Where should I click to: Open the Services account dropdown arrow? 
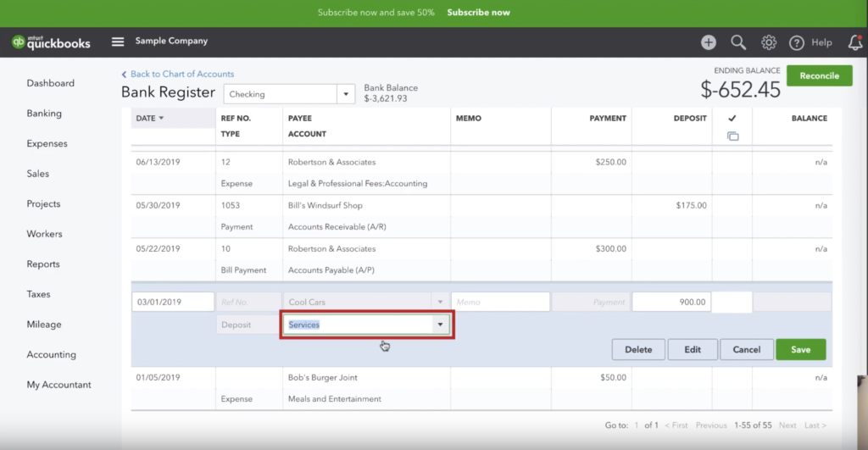(x=440, y=325)
